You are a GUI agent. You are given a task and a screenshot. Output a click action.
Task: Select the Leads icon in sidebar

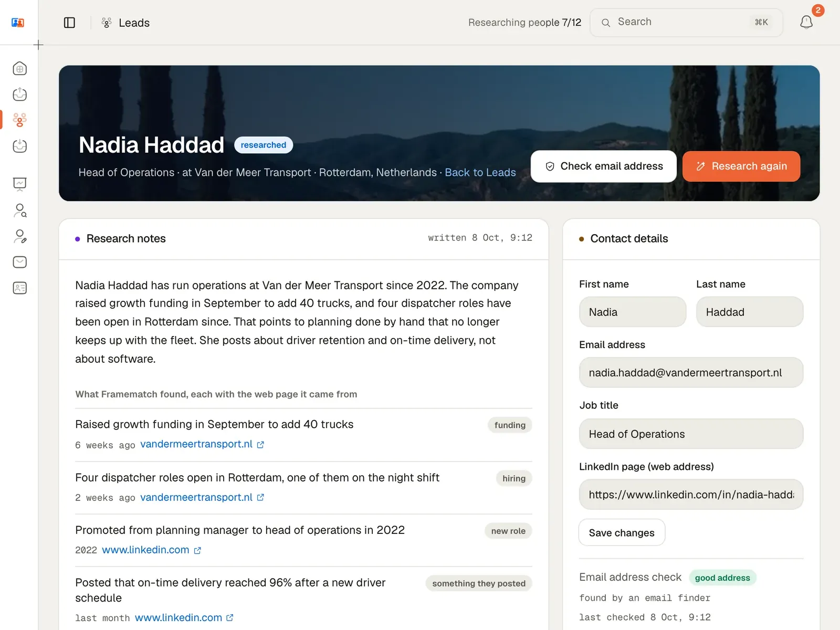click(19, 120)
